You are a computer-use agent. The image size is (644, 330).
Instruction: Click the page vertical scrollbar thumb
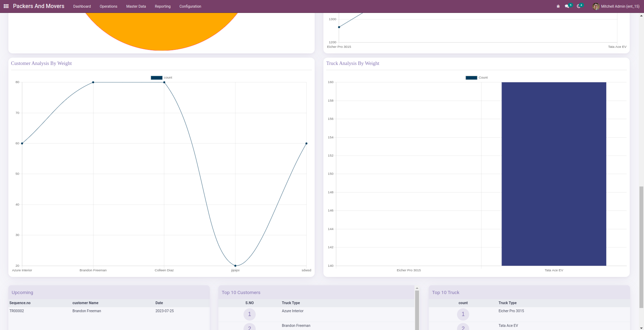point(641,247)
